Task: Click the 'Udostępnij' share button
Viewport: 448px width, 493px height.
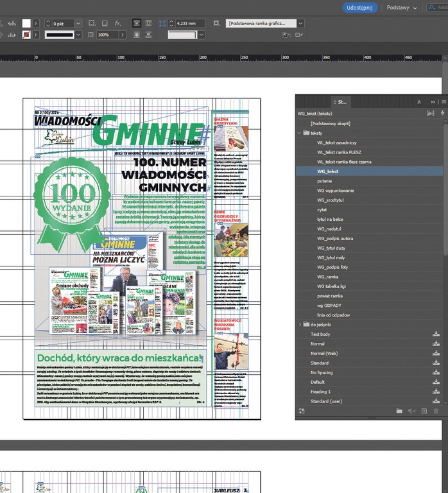Action: coord(360,8)
